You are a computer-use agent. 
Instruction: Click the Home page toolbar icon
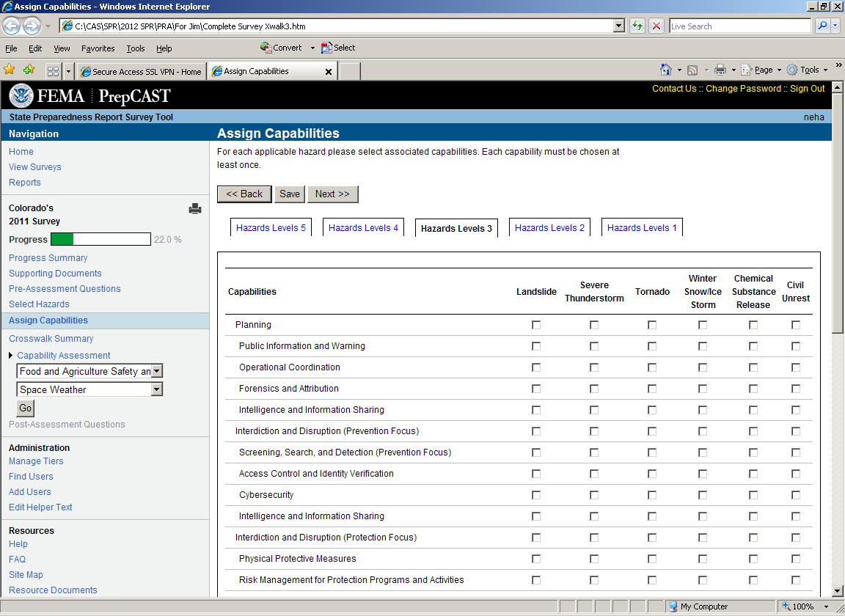[665, 70]
